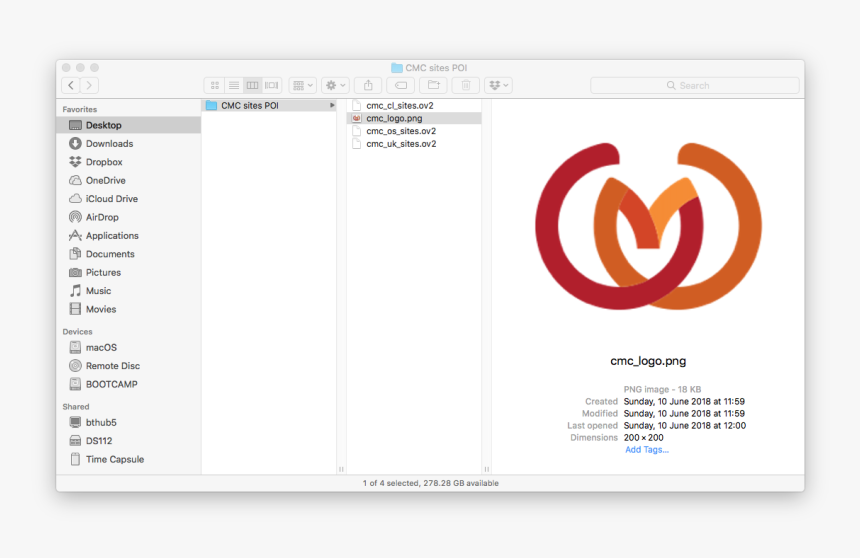This screenshot has height=558, width=860.
Task: Create a new folder from the toolbar
Action: [433, 85]
